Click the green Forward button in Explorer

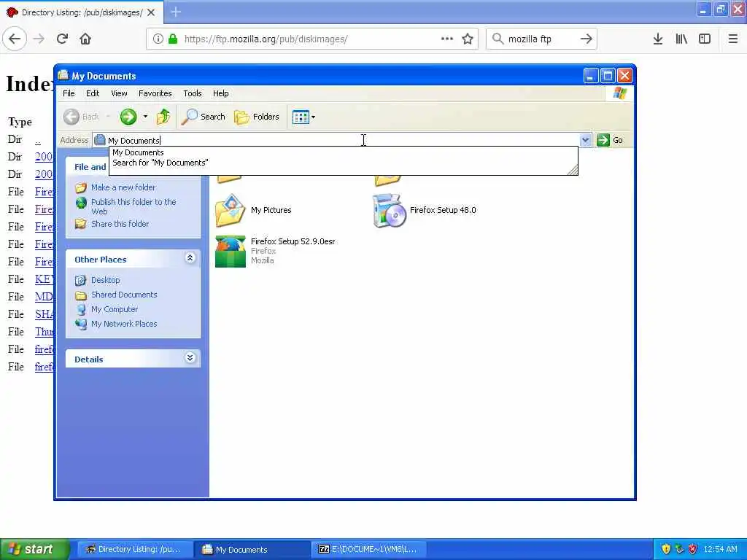coord(128,117)
